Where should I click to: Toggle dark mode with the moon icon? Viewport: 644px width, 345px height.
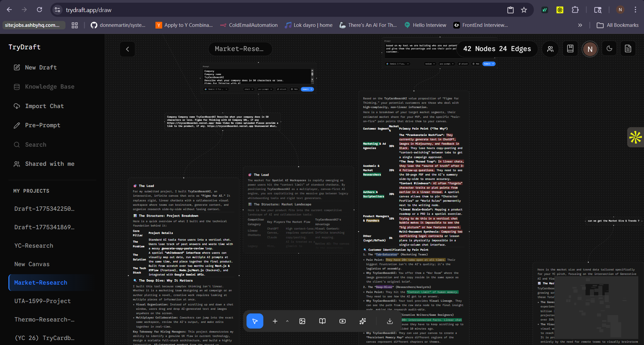pyautogui.click(x=609, y=48)
